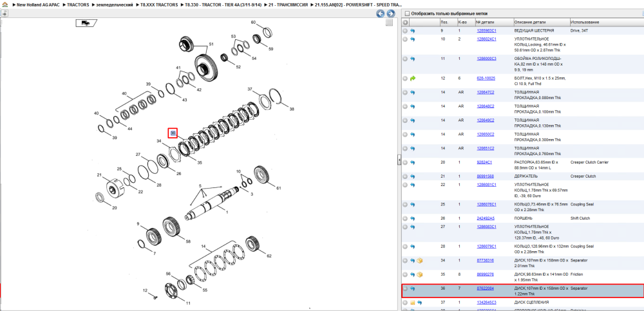Click the blue arrow icon for part 120651C2

(413, 148)
